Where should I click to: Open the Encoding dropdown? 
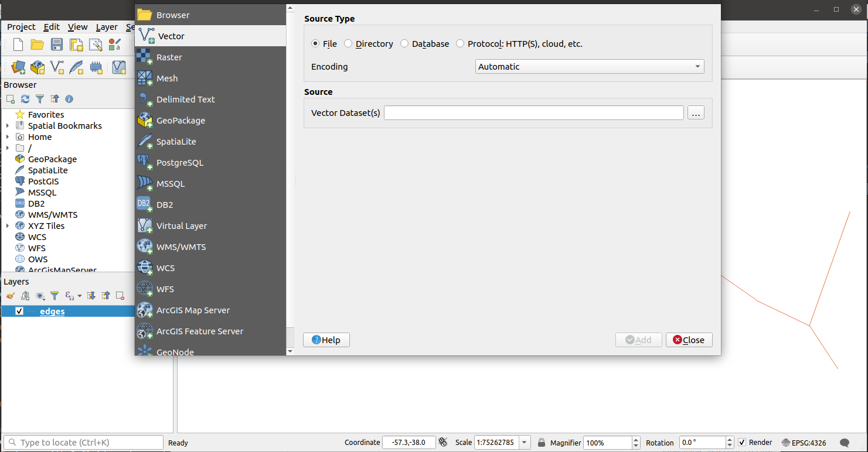(x=589, y=67)
